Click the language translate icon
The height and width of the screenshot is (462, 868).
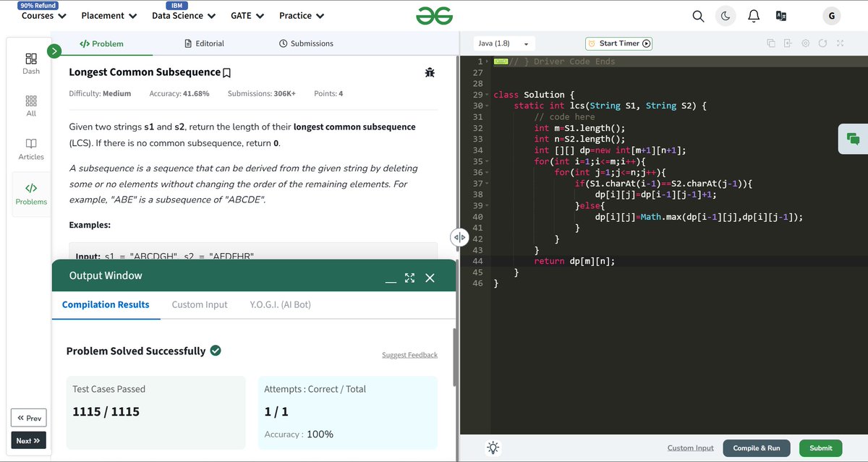point(780,16)
